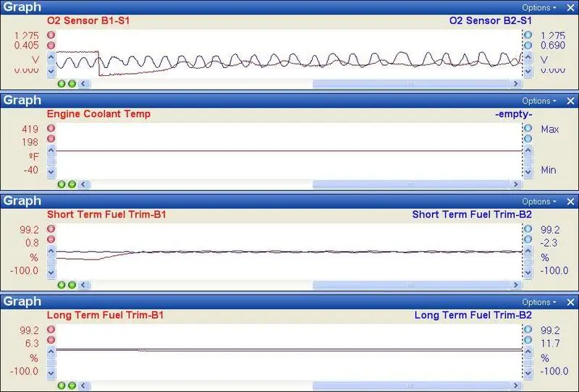Click left-axis down arrow in O2 Sensor graph
The image size is (579, 392).
pos(51,71)
